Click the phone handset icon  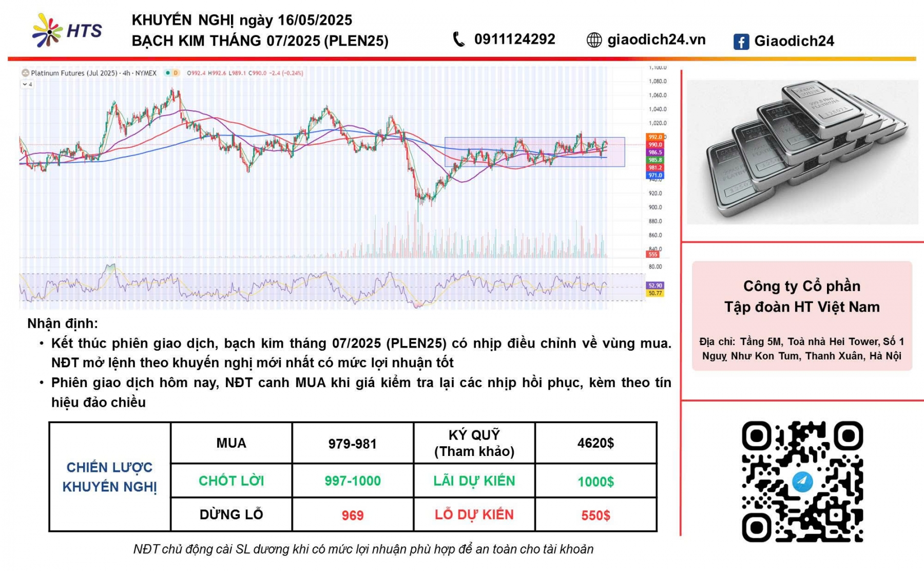tap(459, 40)
